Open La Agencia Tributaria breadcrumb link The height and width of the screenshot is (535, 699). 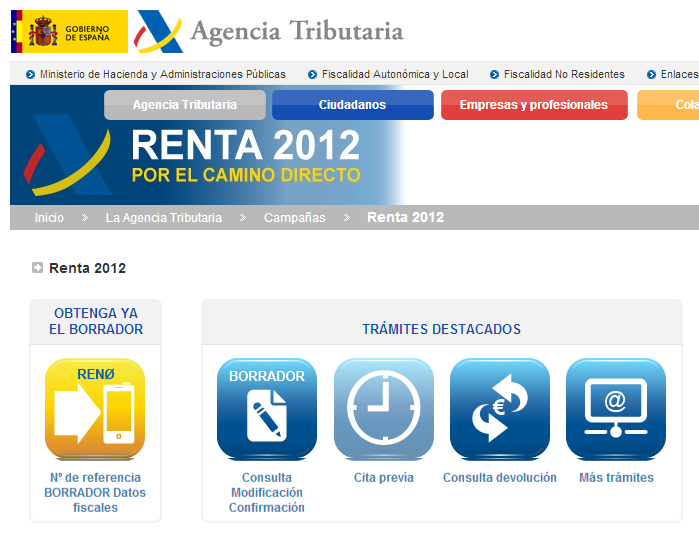coord(164,218)
